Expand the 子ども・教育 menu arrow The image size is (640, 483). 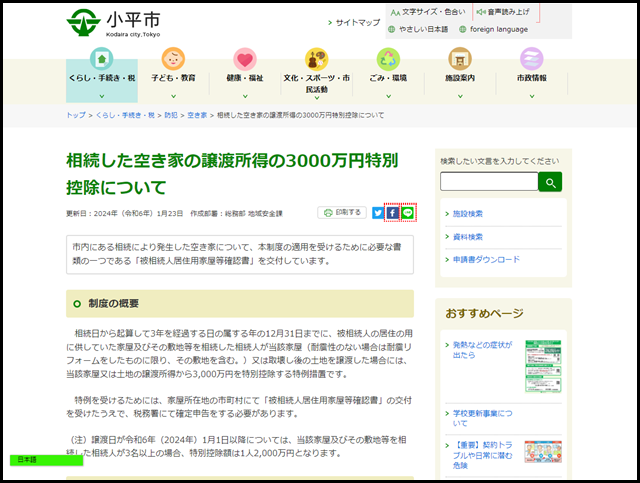[173, 96]
